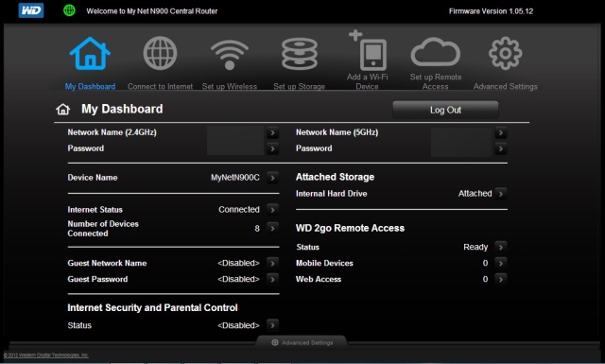Select the Set up Wireless label
Screen dimensions: 605x364
230,86
